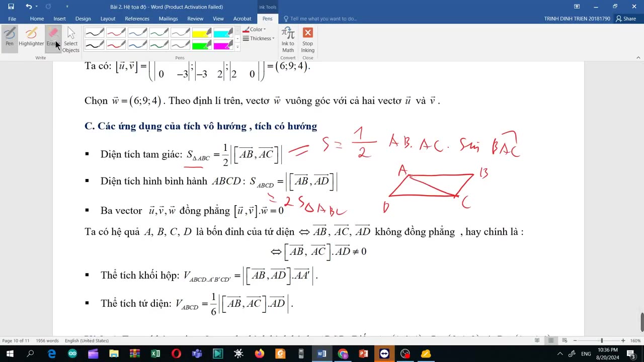Zoom in with the plus button
The height and width of the screenshot is (362, 644).
623,340
